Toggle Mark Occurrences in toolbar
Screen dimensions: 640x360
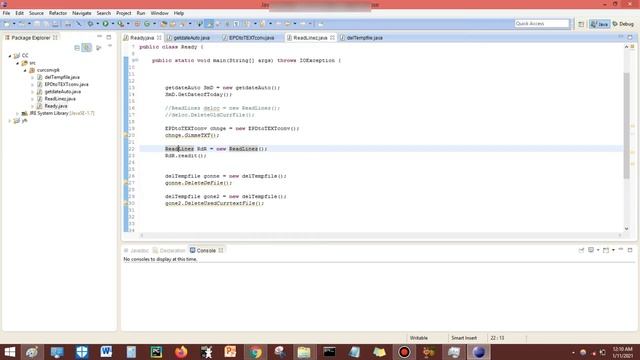(x=209, y=24)
